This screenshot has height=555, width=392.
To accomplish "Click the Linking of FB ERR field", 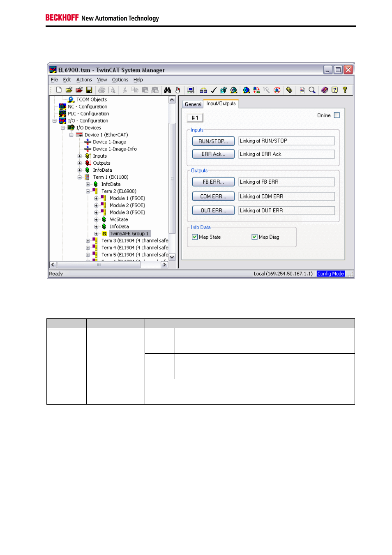I will click(286, 182).
